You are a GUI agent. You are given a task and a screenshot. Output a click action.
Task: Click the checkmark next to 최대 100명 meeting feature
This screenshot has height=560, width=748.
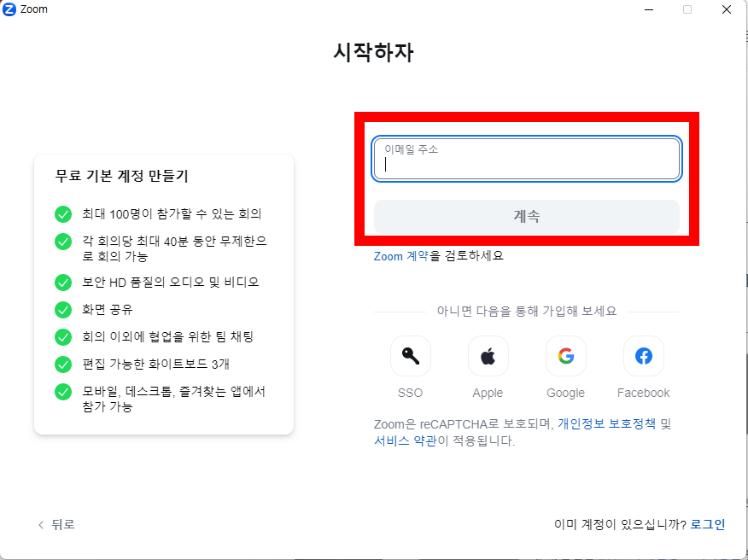62,214
